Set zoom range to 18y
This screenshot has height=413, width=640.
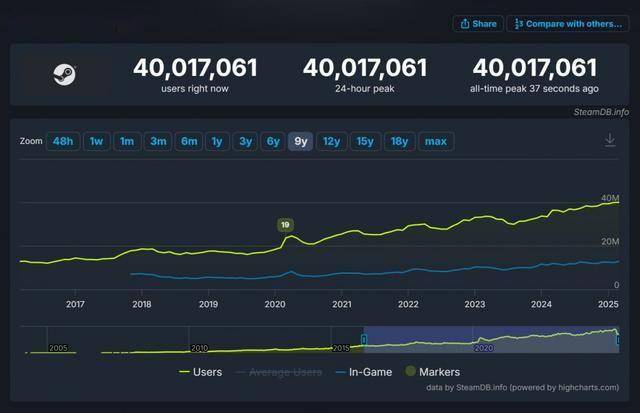(x=399, y=141)
